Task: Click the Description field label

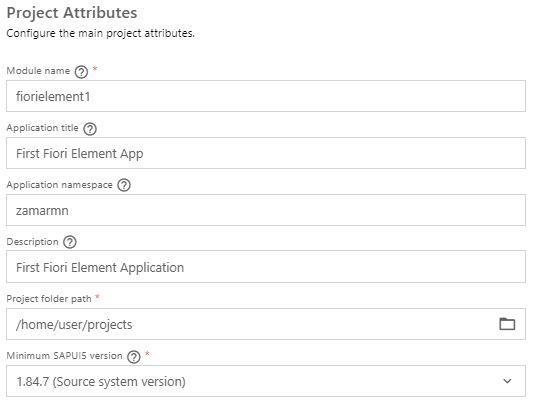Action: click(32, 242)
